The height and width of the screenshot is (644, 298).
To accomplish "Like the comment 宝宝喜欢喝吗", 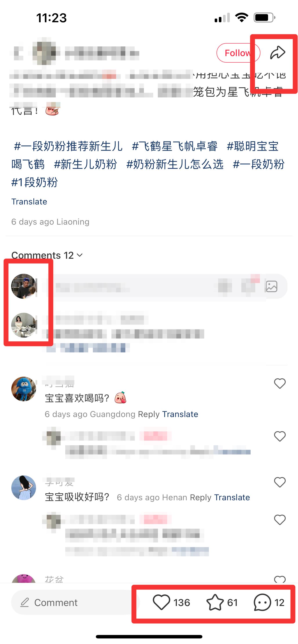I will (280, 383).
